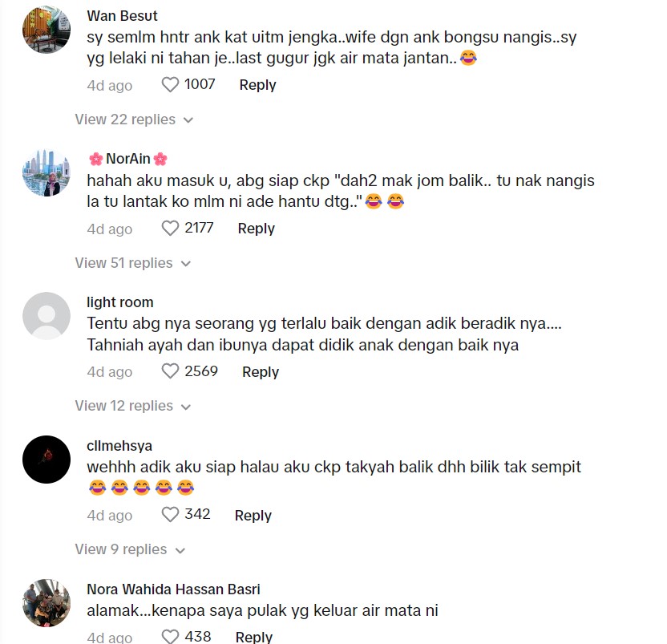The image size is (667, 644).
Task: Open light room's default gray avatar
Action: [x=46, y=316]
